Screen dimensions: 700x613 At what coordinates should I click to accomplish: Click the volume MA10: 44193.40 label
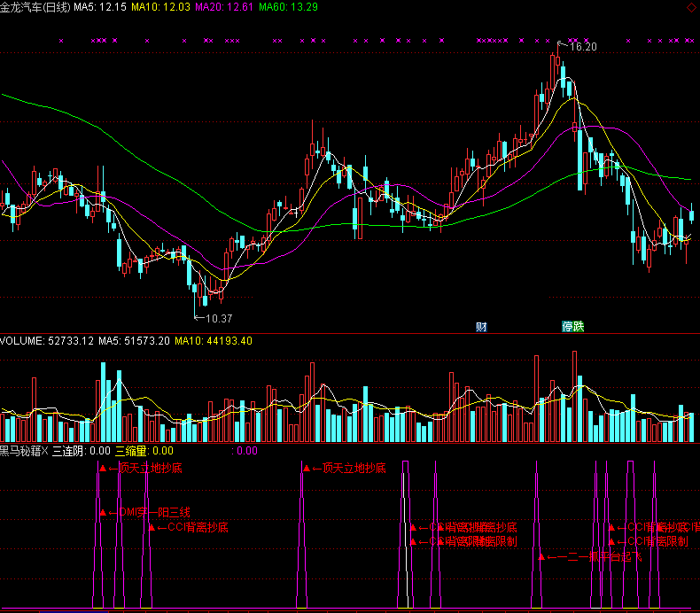(x=214, y=341)
